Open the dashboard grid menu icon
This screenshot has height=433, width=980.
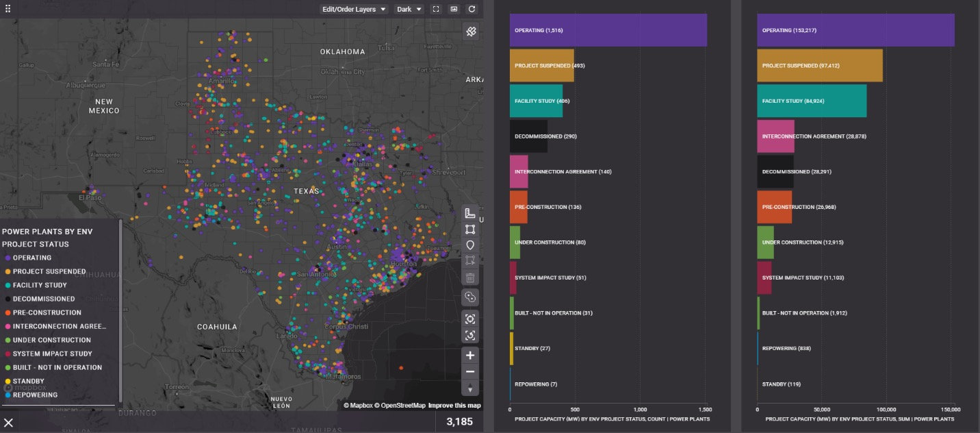pyautogui.click(x=8, y=9)
